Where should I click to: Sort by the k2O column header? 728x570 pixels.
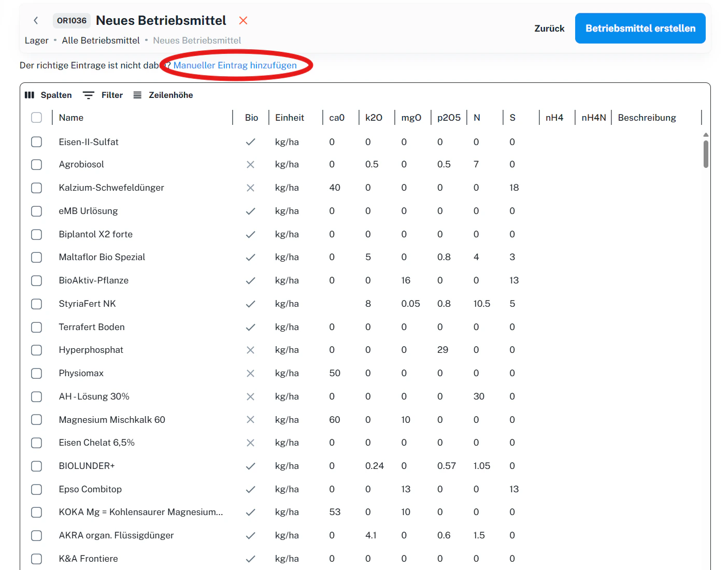tap(374, 118)
